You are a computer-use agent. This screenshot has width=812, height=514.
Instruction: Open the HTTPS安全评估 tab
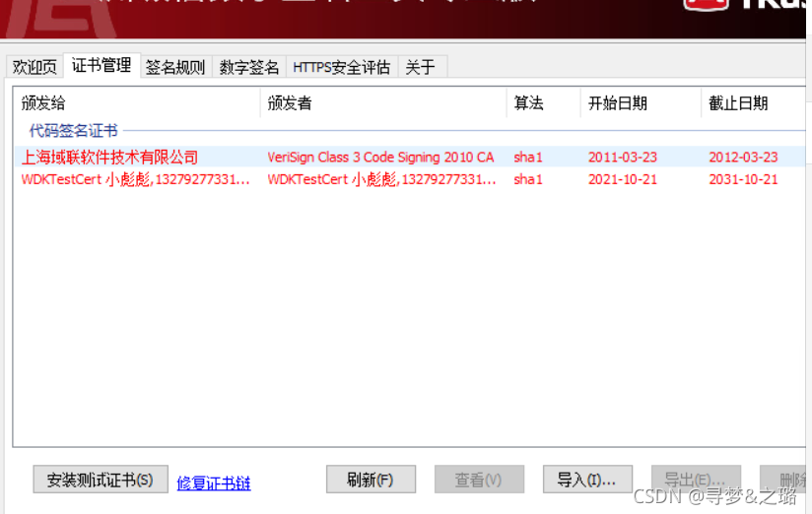pyautogui.click(x=341, y=67)
